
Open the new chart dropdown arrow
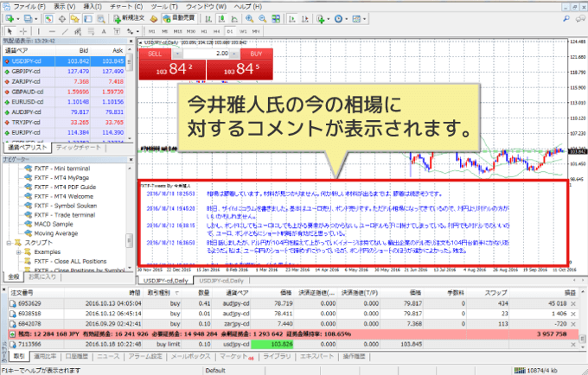click(x=17, y=19)
